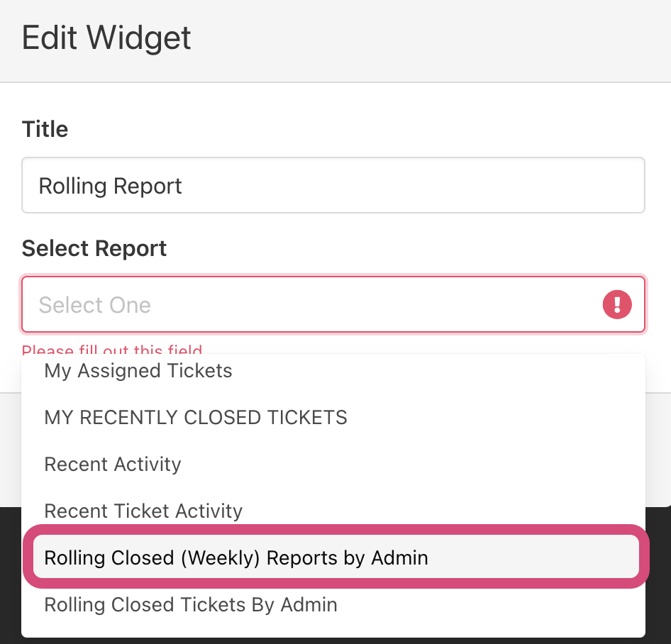The width and height of the screenshot is (671, 644).
Task: Click the 'Please fill out this field' message
Action: pyautogui.click(x=112, y=350)
